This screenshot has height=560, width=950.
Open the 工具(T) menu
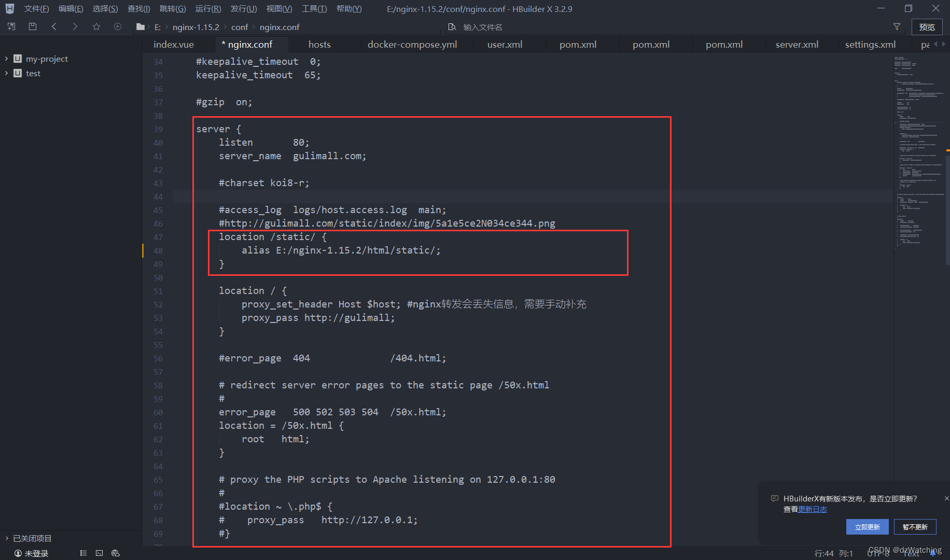tap(314, 9)
